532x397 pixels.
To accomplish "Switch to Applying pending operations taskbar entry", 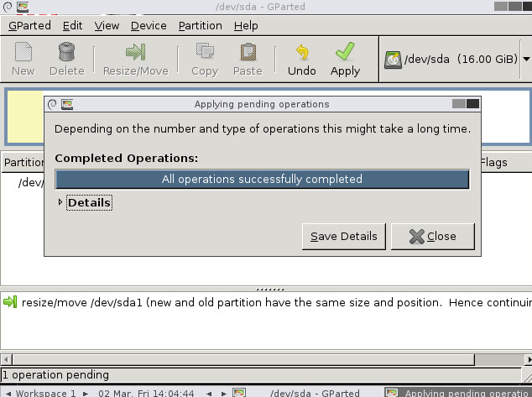I will pos(458,393).
